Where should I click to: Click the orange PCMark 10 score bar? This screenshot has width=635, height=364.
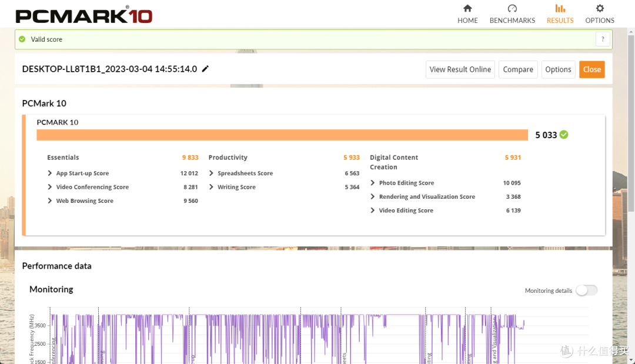click(x=282, y=135)
